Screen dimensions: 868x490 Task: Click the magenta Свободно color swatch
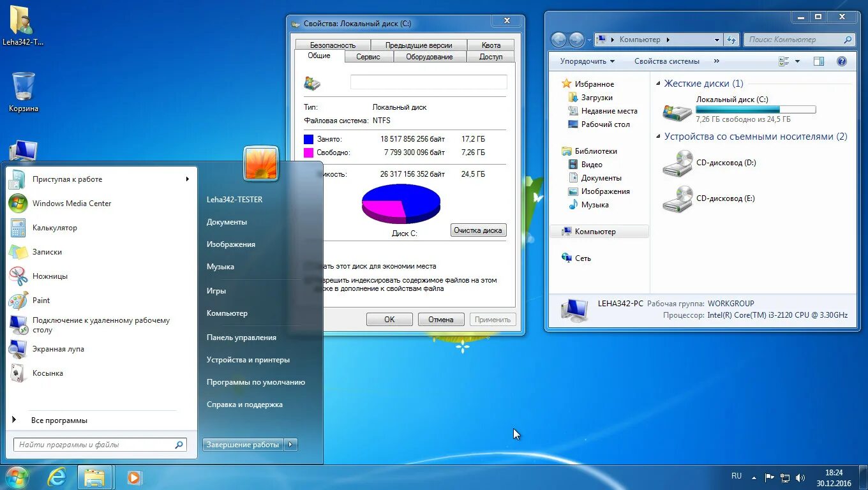click(309, 152)
